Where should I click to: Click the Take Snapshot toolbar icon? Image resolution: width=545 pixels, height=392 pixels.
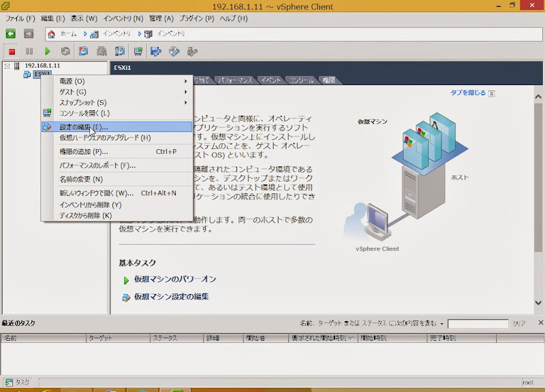click(x=83, y=52)
